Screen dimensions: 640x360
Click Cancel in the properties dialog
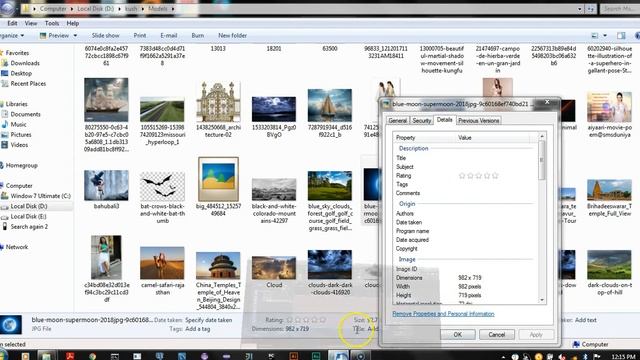(x=496, y=335)
